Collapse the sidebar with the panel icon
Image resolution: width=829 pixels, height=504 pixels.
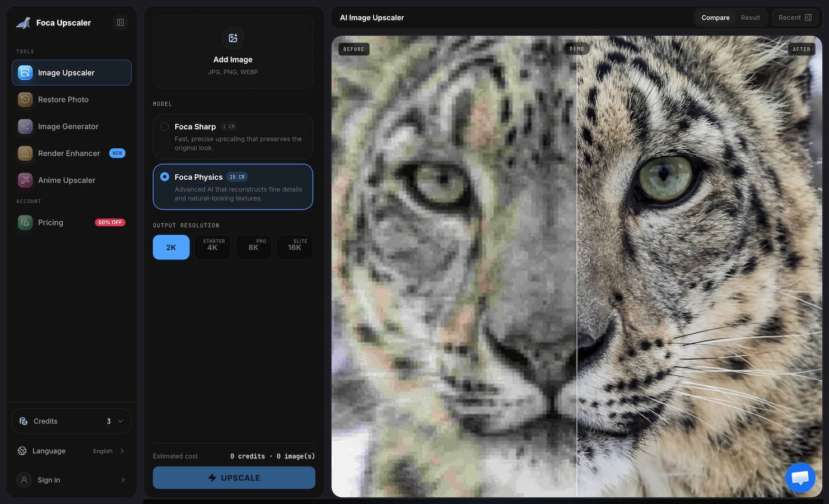(120, 22)
